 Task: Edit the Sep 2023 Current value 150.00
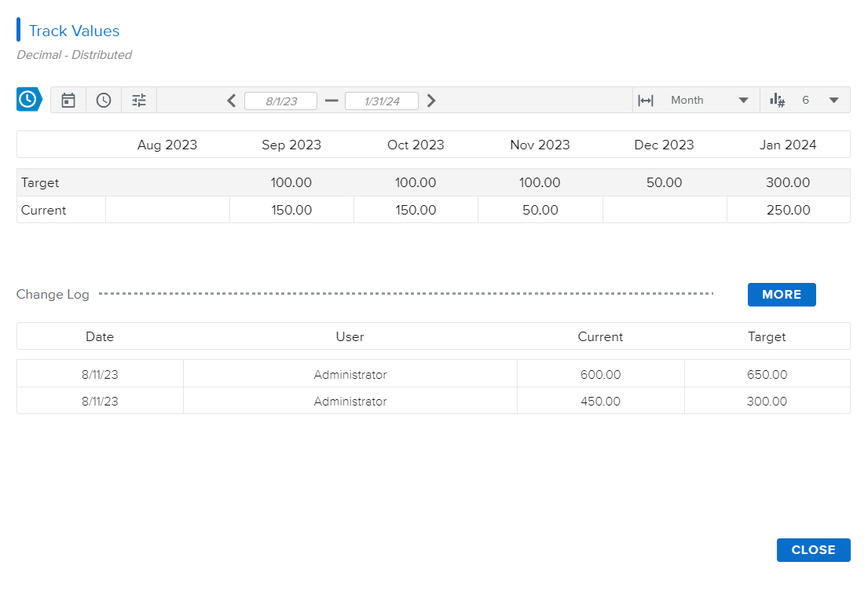tap(291, 210)
